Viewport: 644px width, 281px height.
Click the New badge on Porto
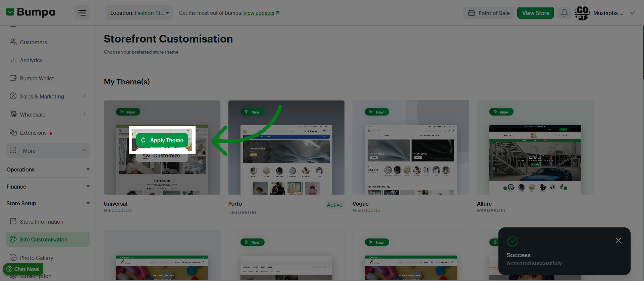pyautogui.click(x=252, y=112)
